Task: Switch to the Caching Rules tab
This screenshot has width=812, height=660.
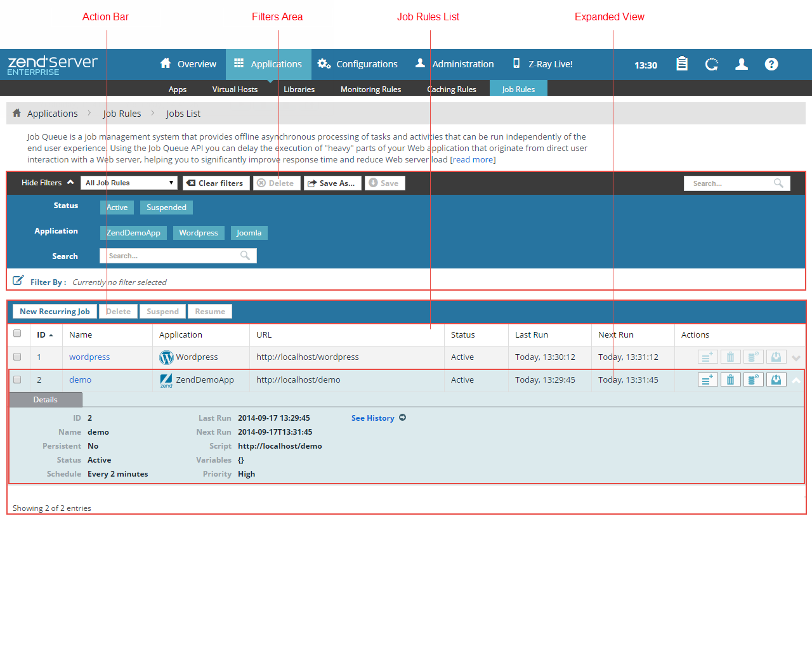Action: tap(451, 89)
